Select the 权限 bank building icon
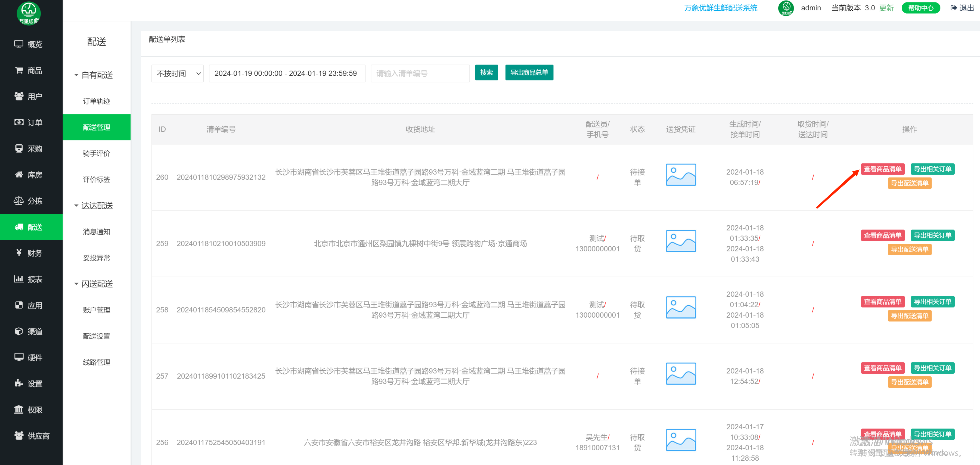The image size is (980, 465). [19, 410]
